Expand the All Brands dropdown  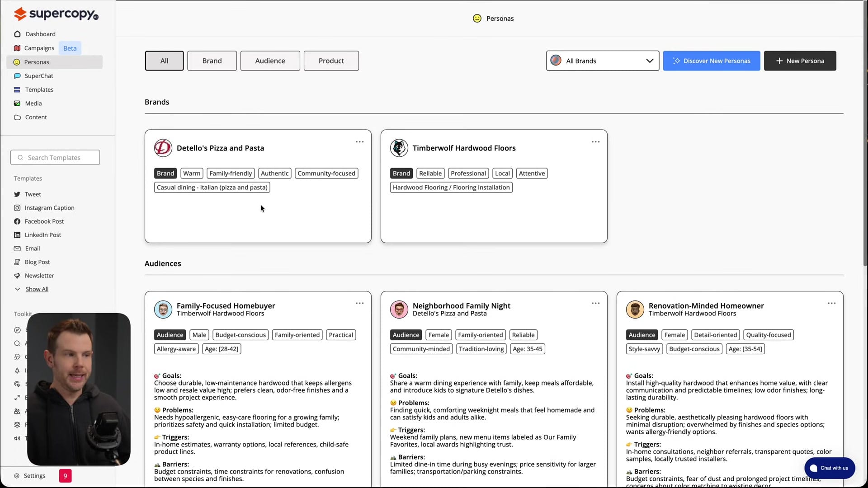point(603,61)
